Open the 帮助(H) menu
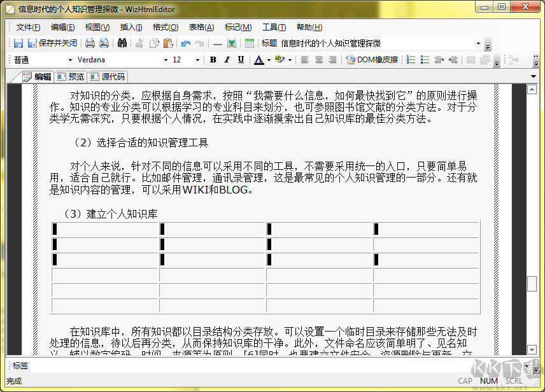545x392 pixels. pyautogui.click(x=309, y=27)
